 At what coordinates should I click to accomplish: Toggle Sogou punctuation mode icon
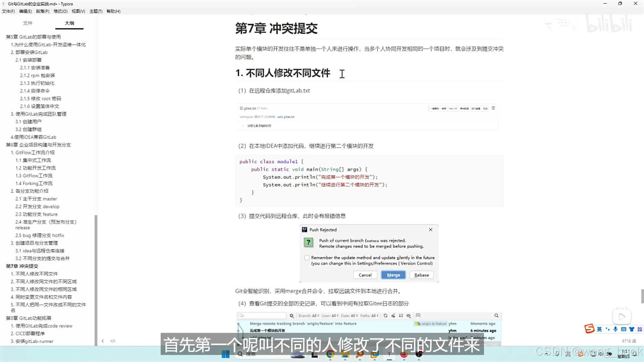(x=607, y=329)
